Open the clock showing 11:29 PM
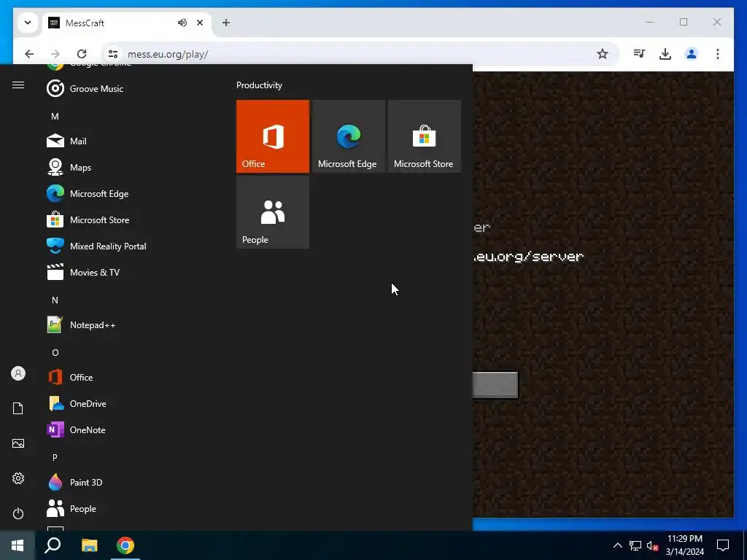 [x=684, y=545]
